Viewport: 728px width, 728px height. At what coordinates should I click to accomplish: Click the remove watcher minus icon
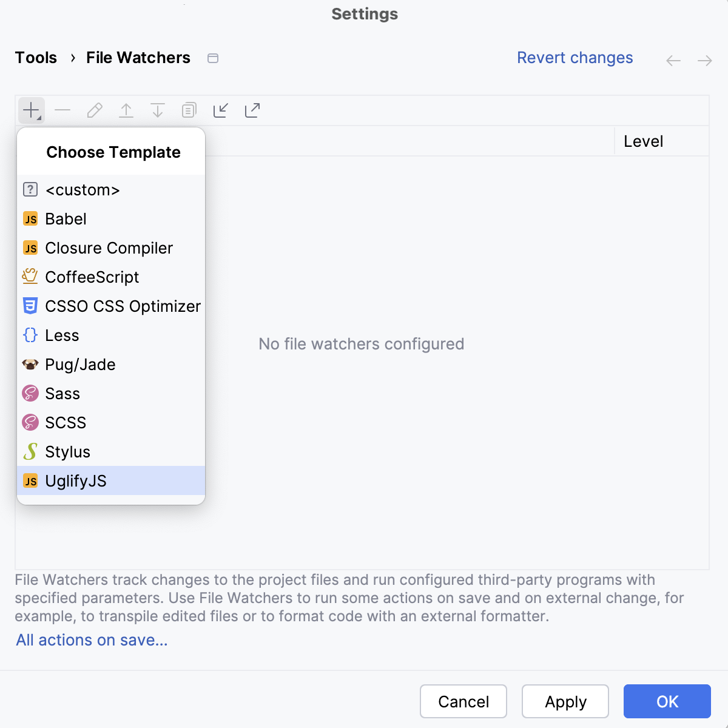tap(62, 110)
